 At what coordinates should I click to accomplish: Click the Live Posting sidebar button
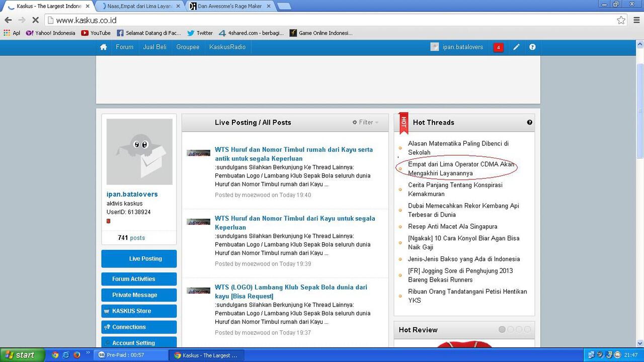pos(139,259)
